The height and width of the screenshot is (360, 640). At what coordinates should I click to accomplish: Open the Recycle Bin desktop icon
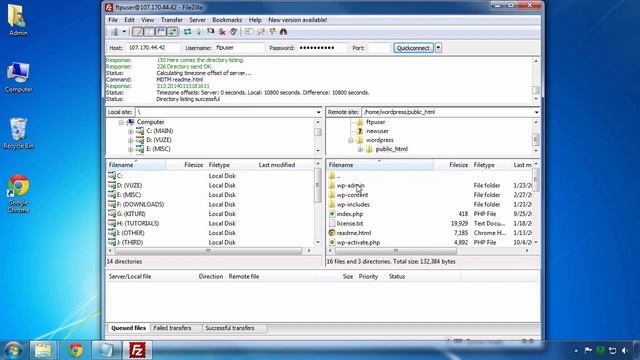point(18,134)
